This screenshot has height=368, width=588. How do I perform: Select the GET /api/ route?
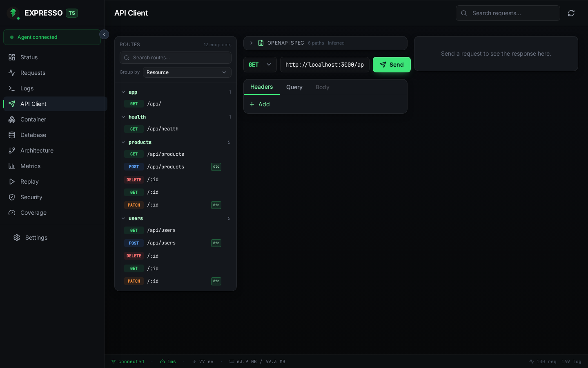[x=176, y=104]
